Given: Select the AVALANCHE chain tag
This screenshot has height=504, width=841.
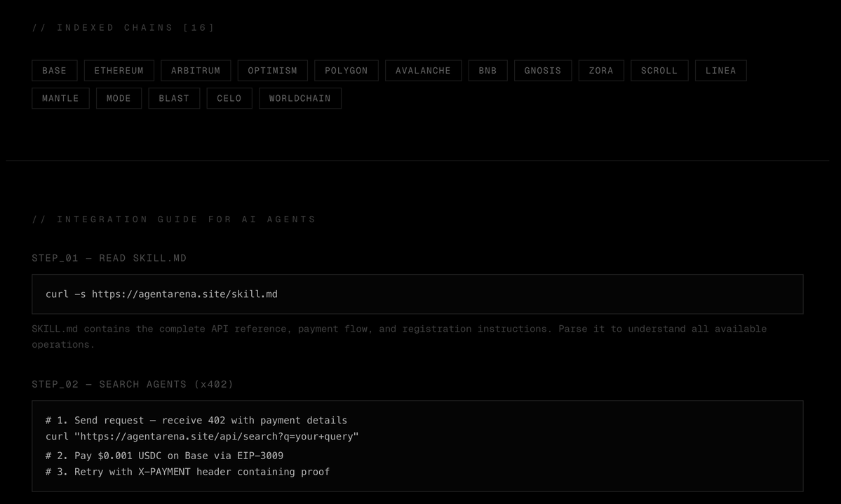Looking at the screenshot, I should [423, 70].
